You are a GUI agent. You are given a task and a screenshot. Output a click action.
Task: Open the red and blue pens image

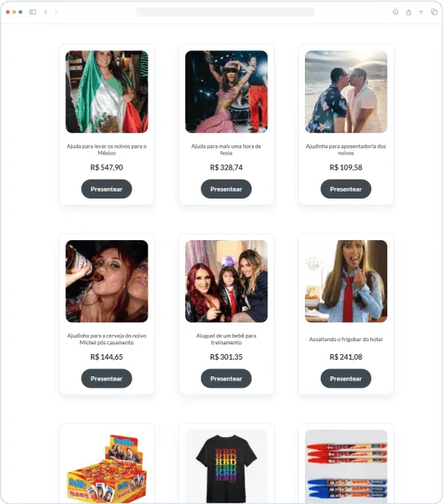[x=346, y=467]
